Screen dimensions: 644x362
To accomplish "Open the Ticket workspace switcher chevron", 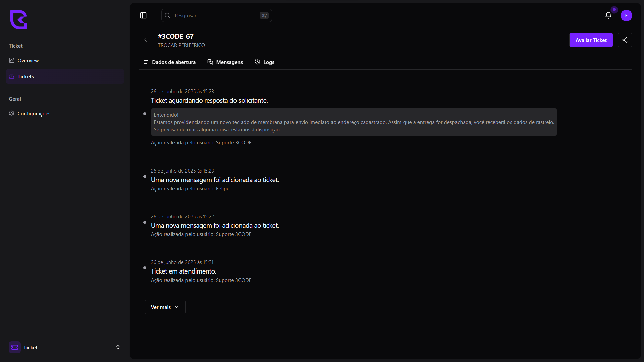I will [x=118, y=347].
